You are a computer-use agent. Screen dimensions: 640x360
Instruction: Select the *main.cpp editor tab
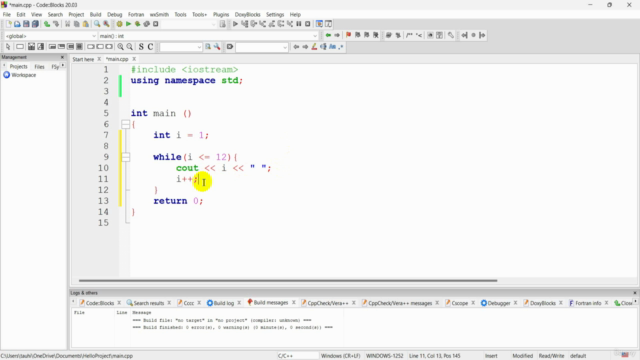tap(117, 59)
